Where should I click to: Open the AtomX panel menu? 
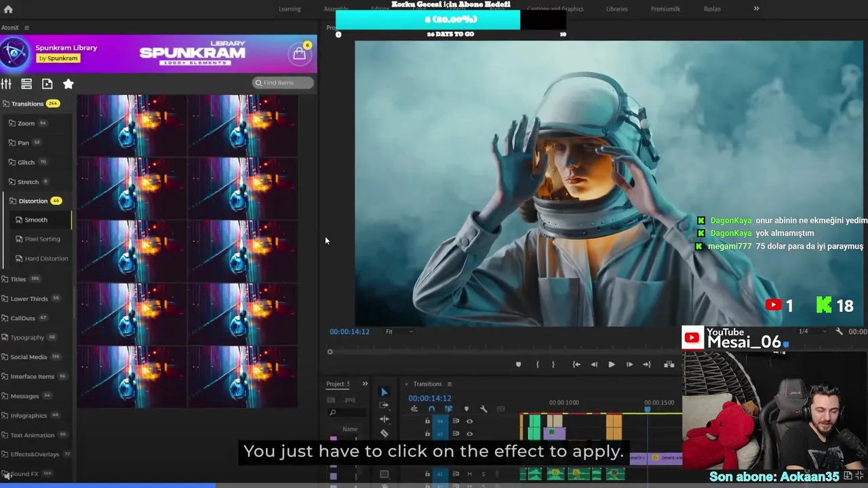point(26,28)
